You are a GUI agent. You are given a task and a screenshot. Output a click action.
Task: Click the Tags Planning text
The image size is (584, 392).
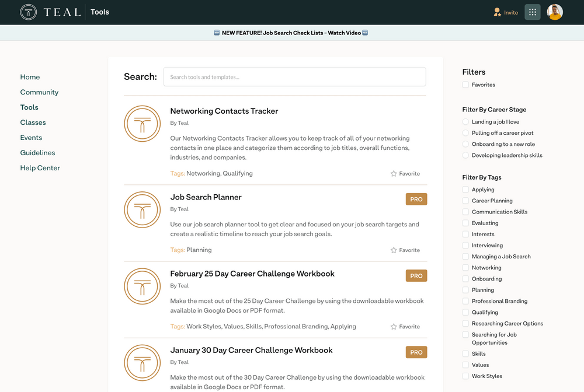pyautogui.click(x=191, y=250)
